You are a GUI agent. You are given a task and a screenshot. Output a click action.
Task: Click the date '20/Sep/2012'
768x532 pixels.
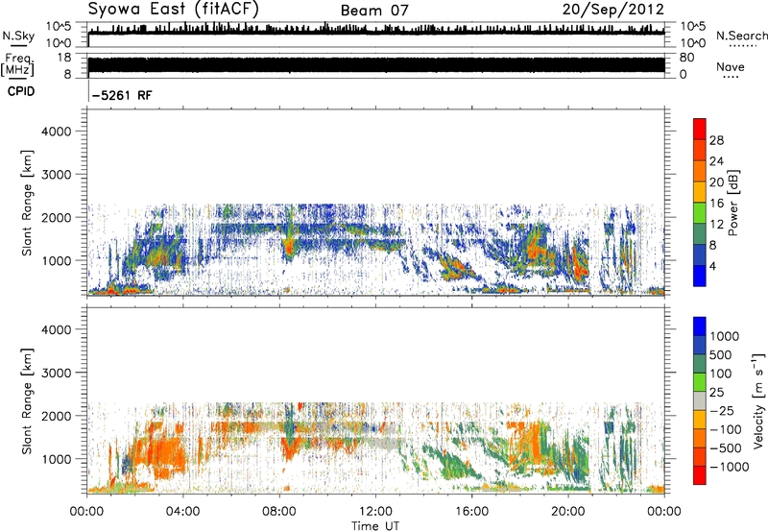(x=612, y=10)
